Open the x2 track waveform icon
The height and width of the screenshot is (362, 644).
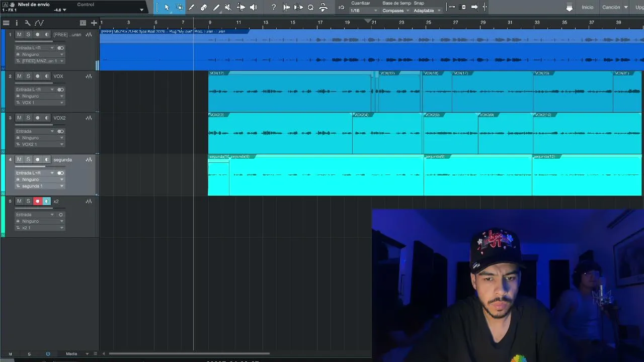[x=89, y=202]
